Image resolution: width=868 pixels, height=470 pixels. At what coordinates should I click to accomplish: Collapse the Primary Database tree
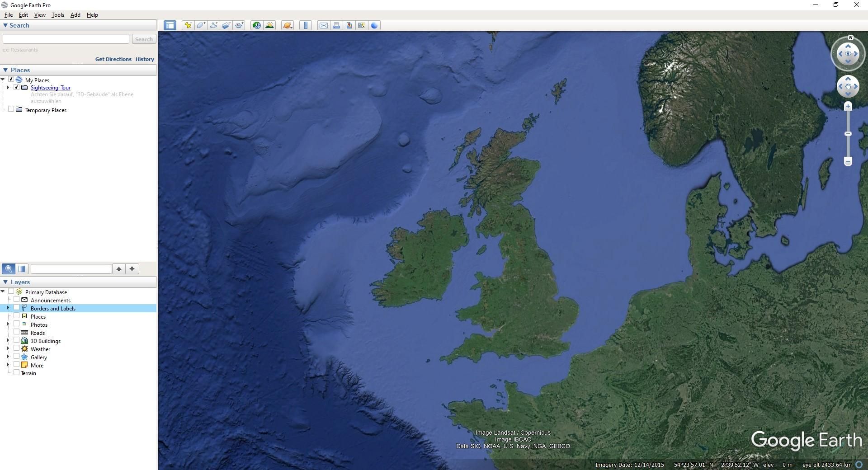[4, 292]
